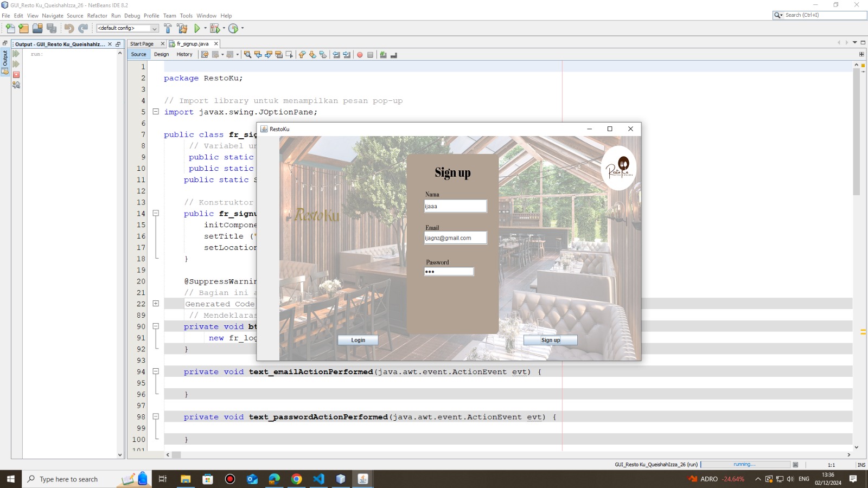This screenshot has height=488, width=868.
Task: Click the Sign up button
Action: point(550,340)
